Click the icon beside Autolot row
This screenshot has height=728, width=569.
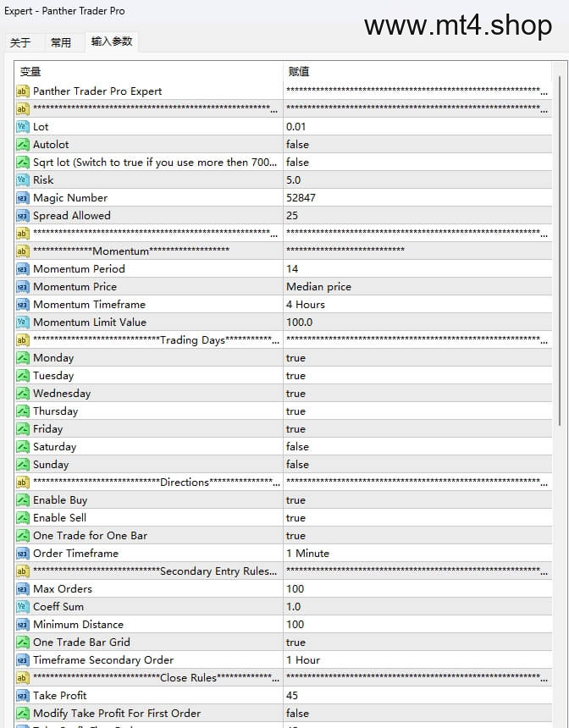[22, 145]
